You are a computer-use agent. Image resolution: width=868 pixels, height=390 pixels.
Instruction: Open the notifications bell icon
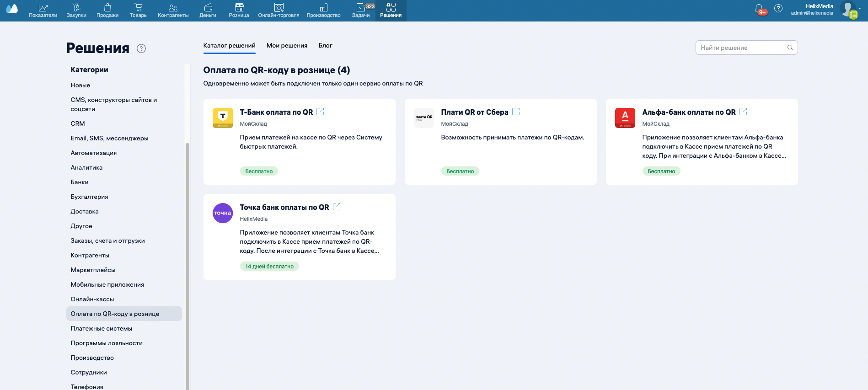click(759, 9)
